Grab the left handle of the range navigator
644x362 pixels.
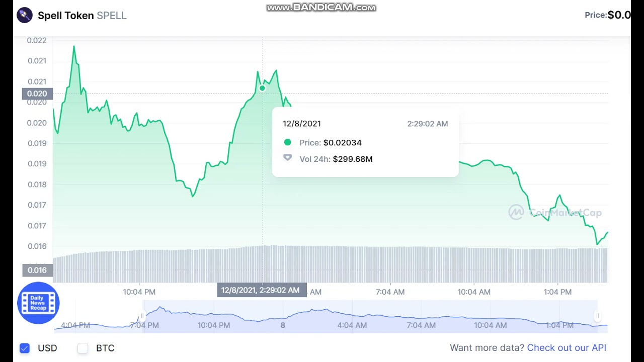pyautogui.click(x=142, y=316)
